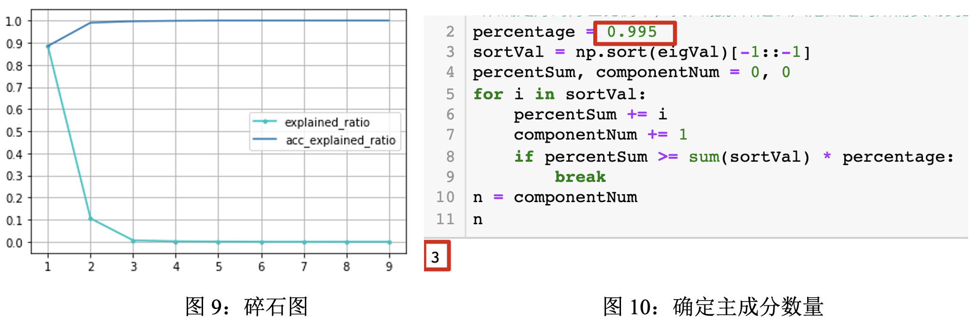Select line number 5 in code gutter
This screenshot has width=980, height=327.
(x=450, y=94)
